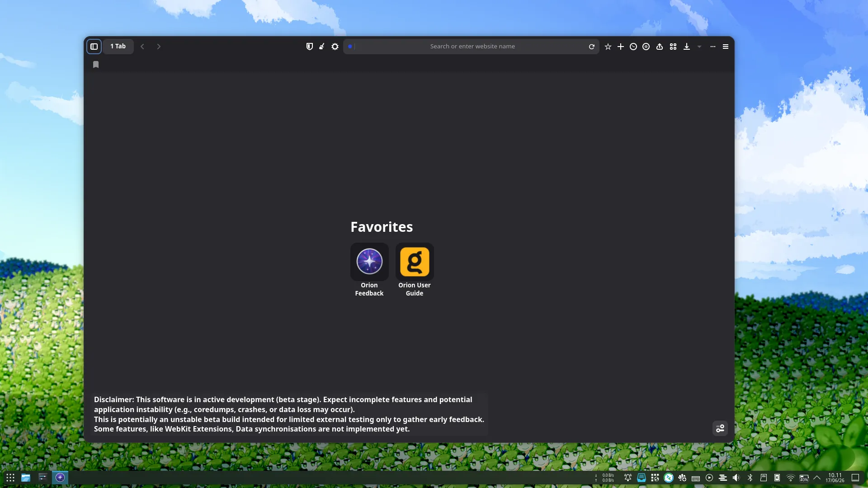Open a new tab with plus icon
The width and height of the screenshot is (868, 488).
pyautogui.click(x=621, y=47)
